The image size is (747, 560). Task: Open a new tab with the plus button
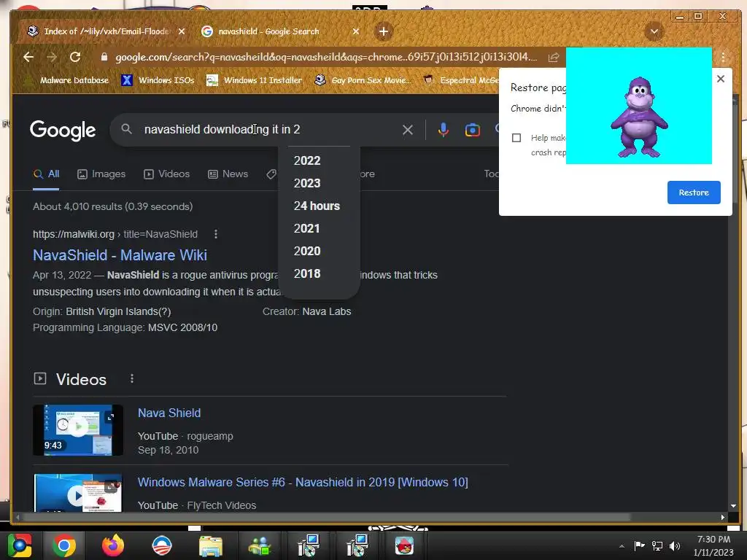(x=384, y=31)
